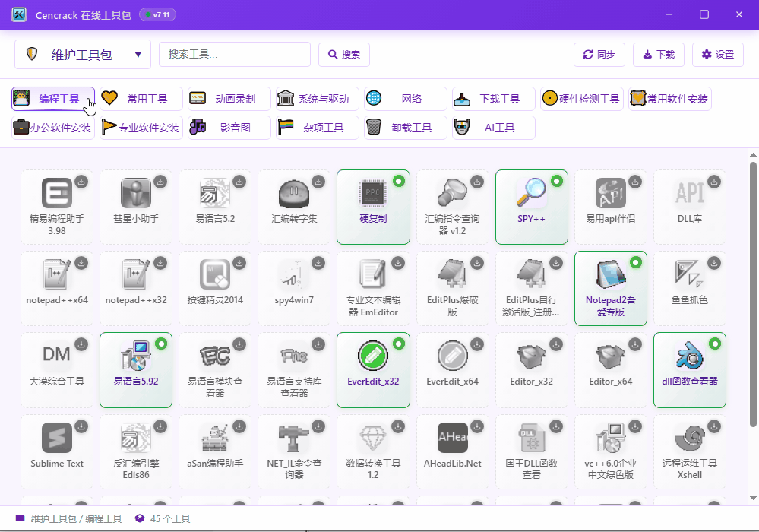
Task: Open the EditPlus爆破版 tool
Action: 452,289
